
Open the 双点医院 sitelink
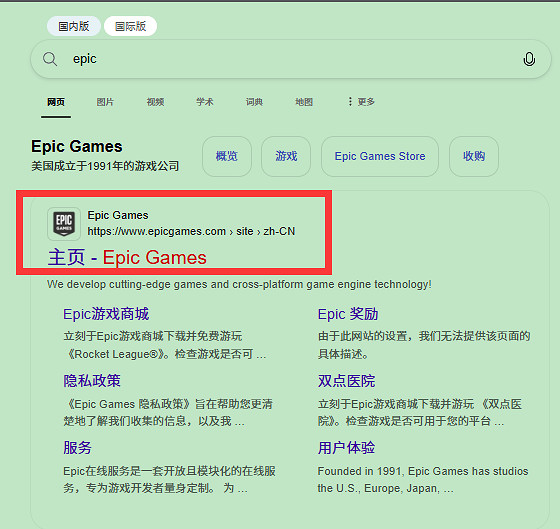click(346, 381)
